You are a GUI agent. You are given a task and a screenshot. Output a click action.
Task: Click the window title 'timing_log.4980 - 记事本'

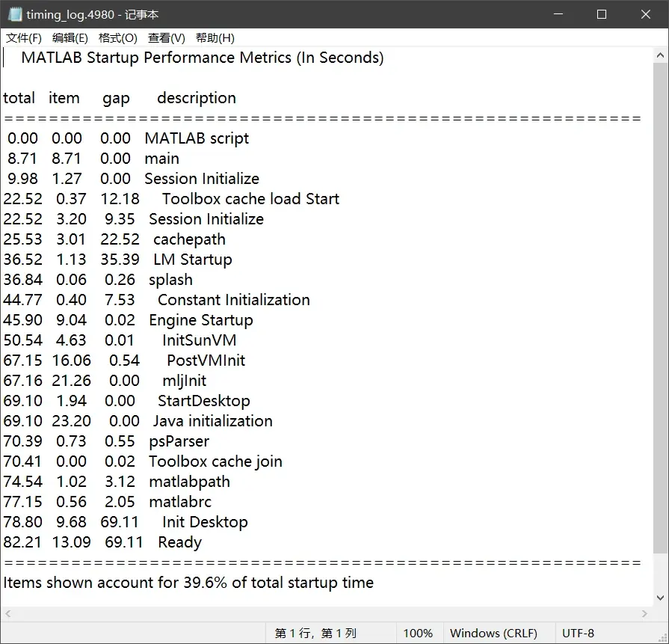tap(92, 14)
